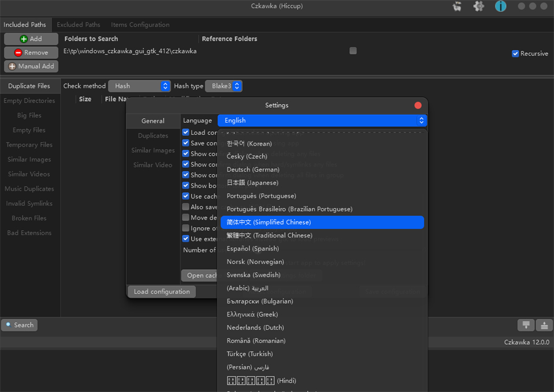Click Load configuration button
The width and height of the screenshot is (554, 392).
click(x=162, y=292)
